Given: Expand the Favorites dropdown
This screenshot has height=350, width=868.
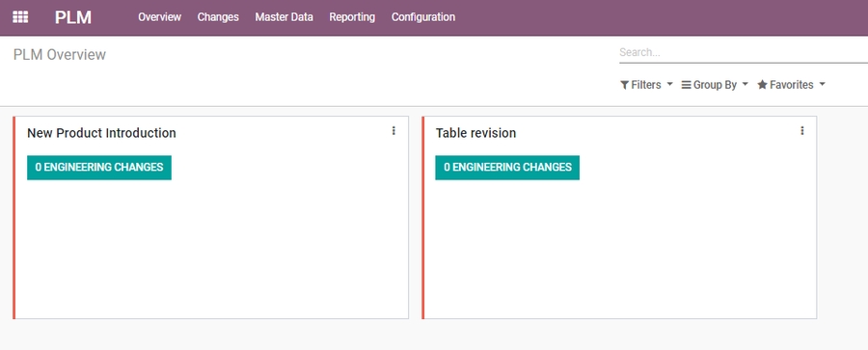Looking at the screenshot, I should point(791,85).
